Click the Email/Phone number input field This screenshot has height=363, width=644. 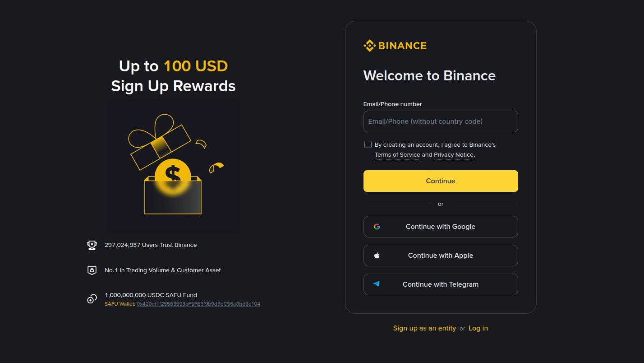click(440, 121)
